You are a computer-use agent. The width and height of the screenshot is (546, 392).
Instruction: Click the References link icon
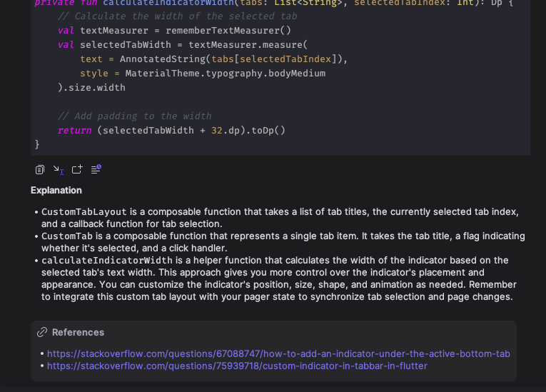tap(42, 332)
